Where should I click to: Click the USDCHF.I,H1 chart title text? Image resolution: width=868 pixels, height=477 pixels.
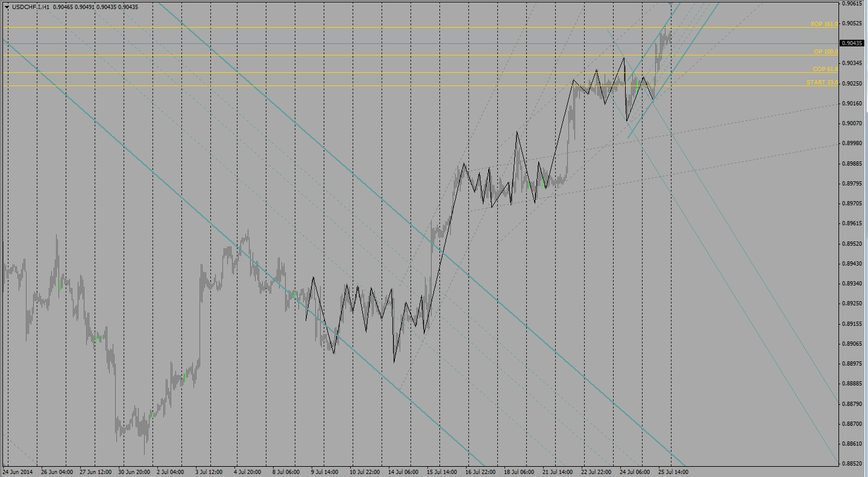(31, 7)
